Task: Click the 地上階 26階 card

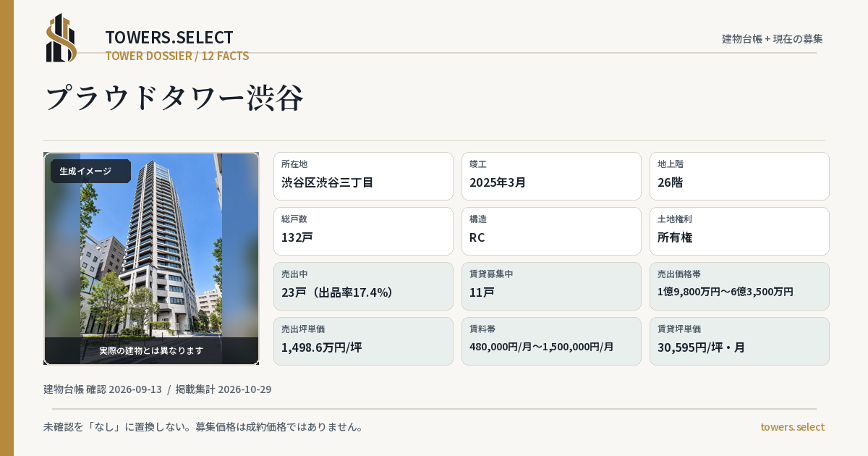Action: (x=739, y=176)
